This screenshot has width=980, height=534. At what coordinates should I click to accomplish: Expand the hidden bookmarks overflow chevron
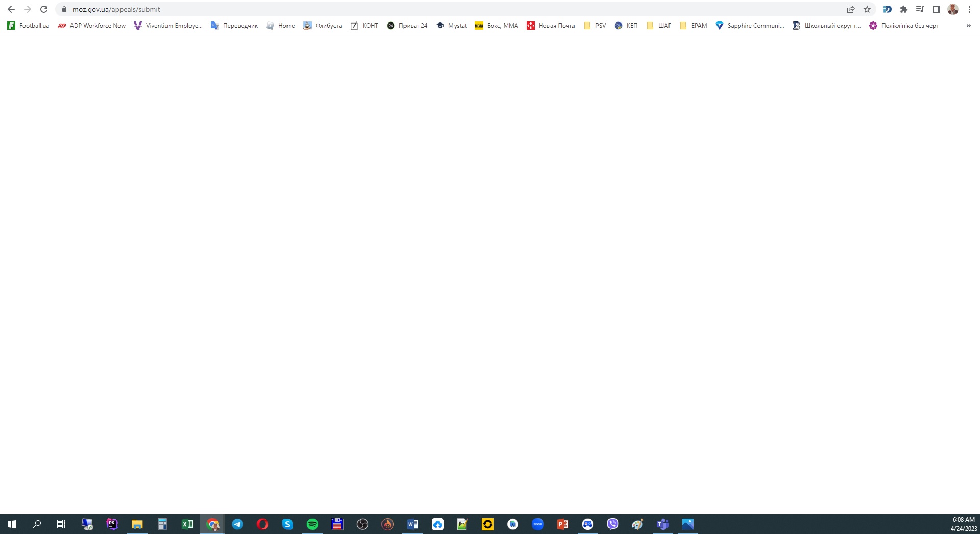968,26
